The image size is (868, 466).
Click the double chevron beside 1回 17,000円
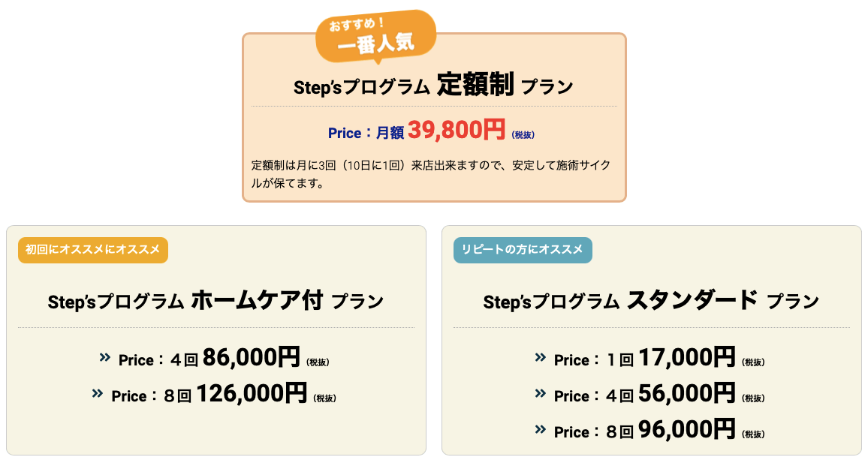541,357
